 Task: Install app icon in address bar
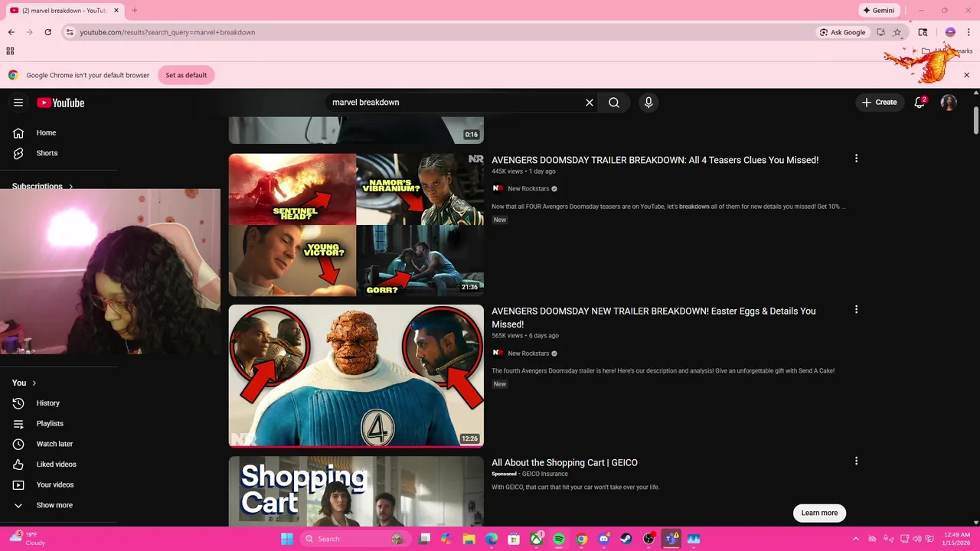[880, 32]
